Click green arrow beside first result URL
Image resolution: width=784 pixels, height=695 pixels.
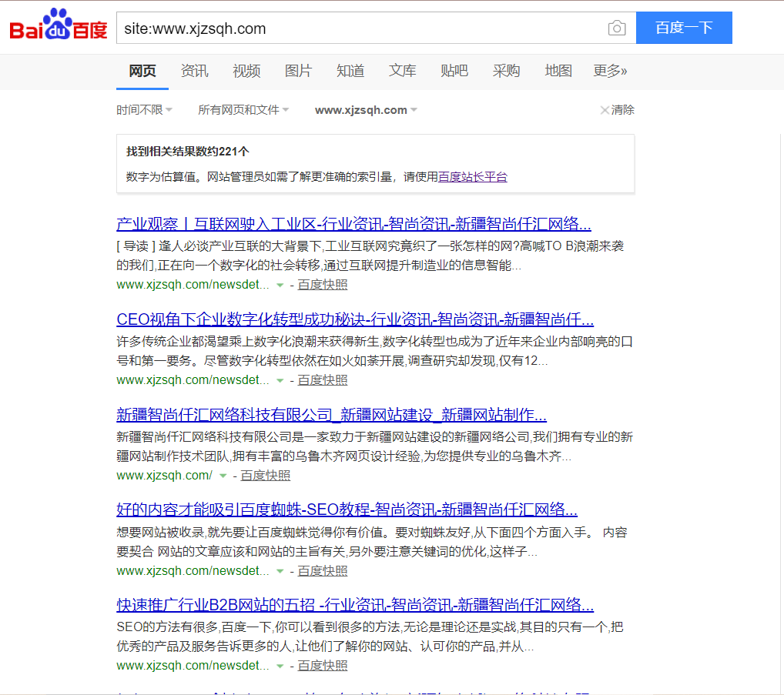pos(280,286)
